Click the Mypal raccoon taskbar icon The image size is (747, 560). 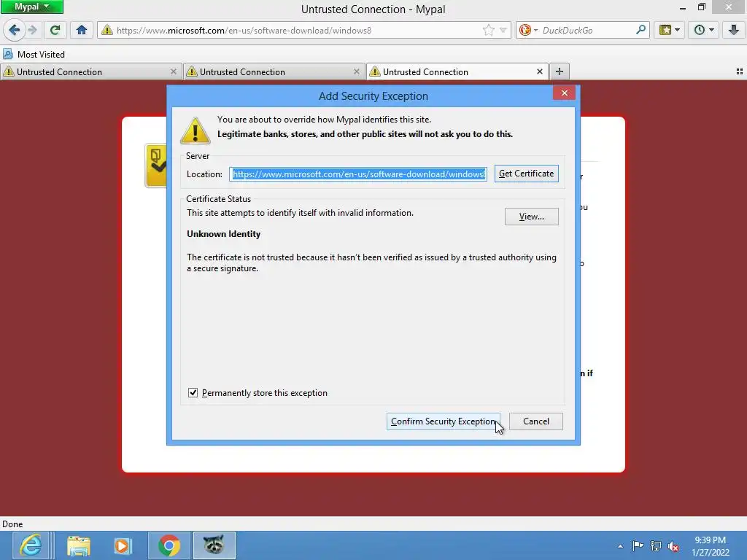coord(214,545)
